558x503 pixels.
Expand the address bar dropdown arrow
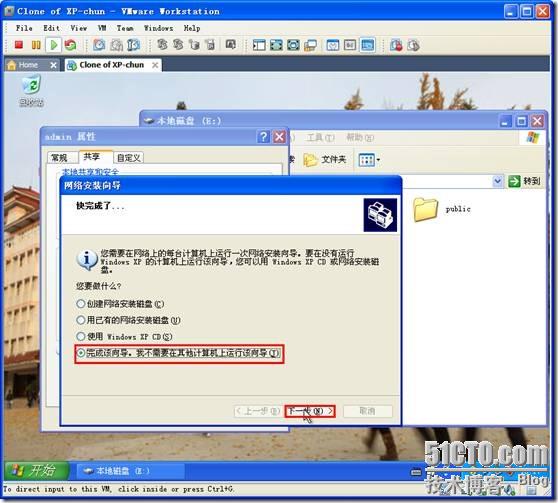(498, 181)
